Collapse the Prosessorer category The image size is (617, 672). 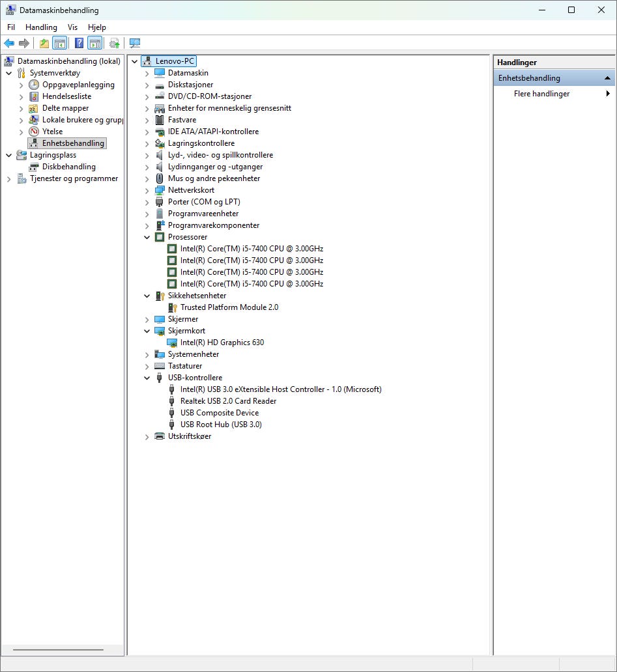(x=147, y=237)
